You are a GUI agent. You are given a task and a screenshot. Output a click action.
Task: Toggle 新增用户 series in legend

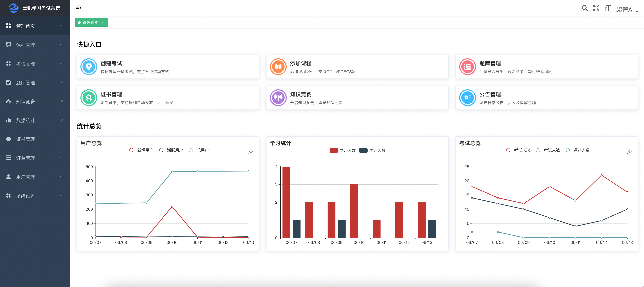tap(140, 150)
